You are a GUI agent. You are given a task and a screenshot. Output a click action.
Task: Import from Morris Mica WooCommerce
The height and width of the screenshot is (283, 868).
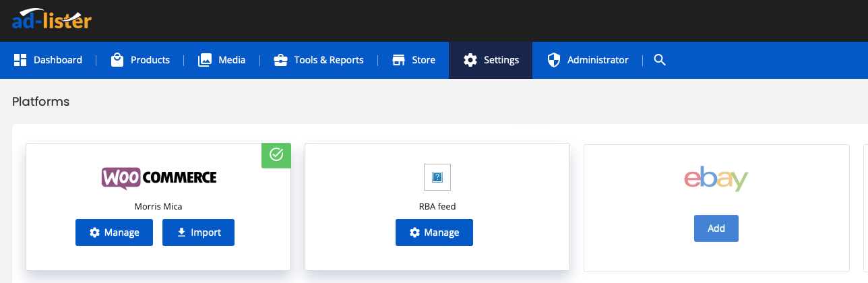click(198, 232)
